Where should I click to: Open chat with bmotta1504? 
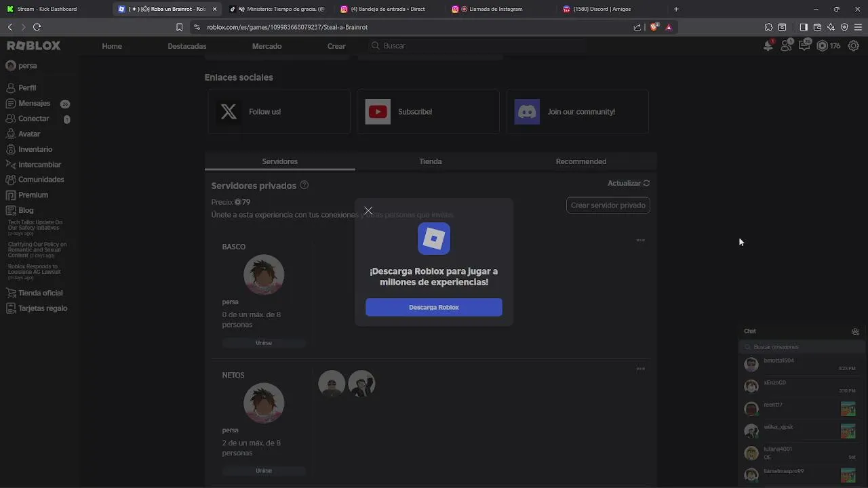click(800, 364)
